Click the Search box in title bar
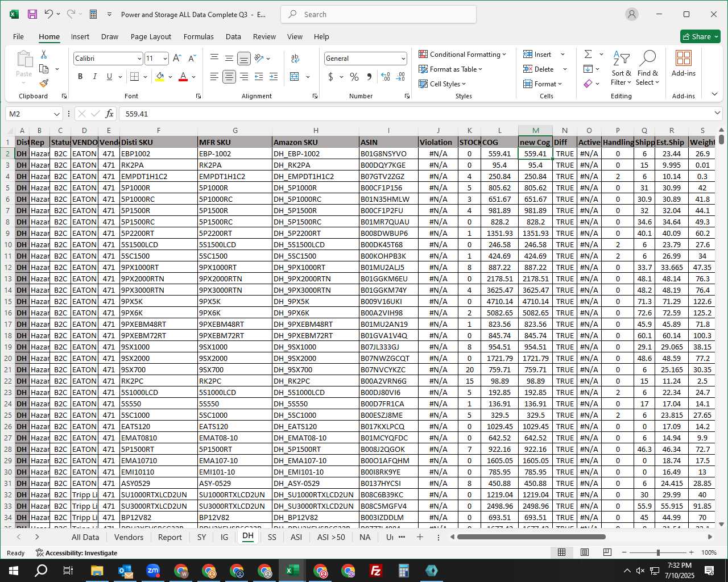728x582 pixels. coord(378,14)
